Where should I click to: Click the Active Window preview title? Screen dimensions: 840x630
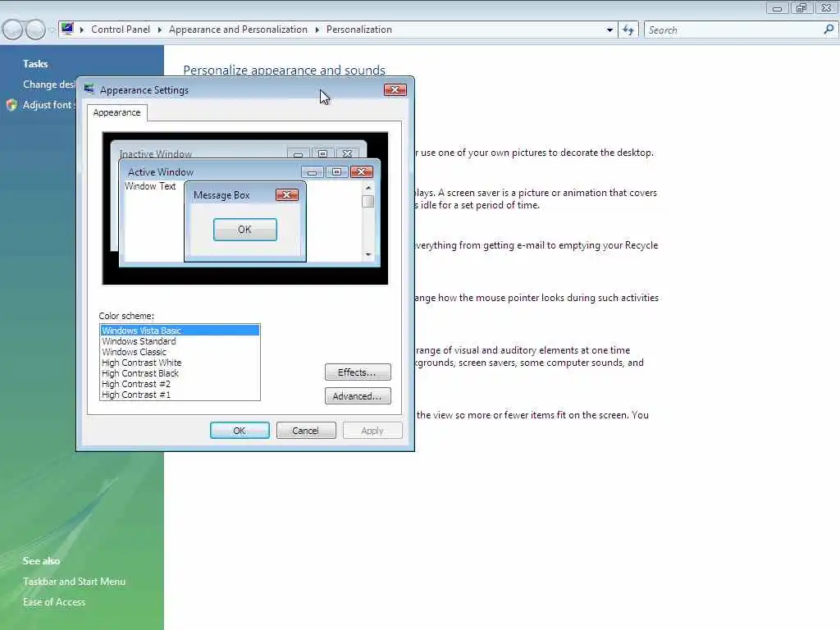pyautogui.click(x=161, y=172)
